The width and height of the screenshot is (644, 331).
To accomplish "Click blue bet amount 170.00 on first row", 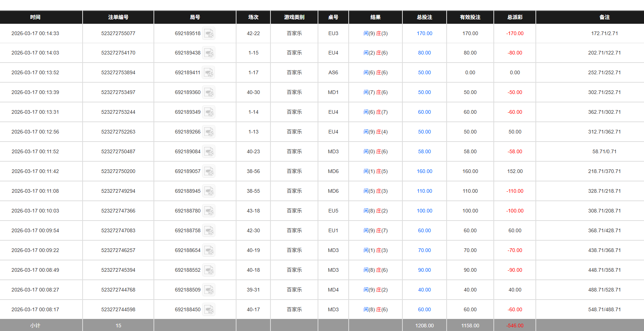I will [x=424, y=33].
